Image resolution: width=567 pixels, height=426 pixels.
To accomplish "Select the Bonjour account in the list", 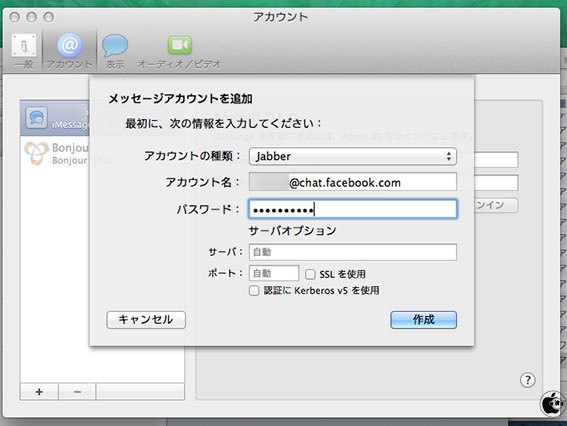I will tap(55, 153).
